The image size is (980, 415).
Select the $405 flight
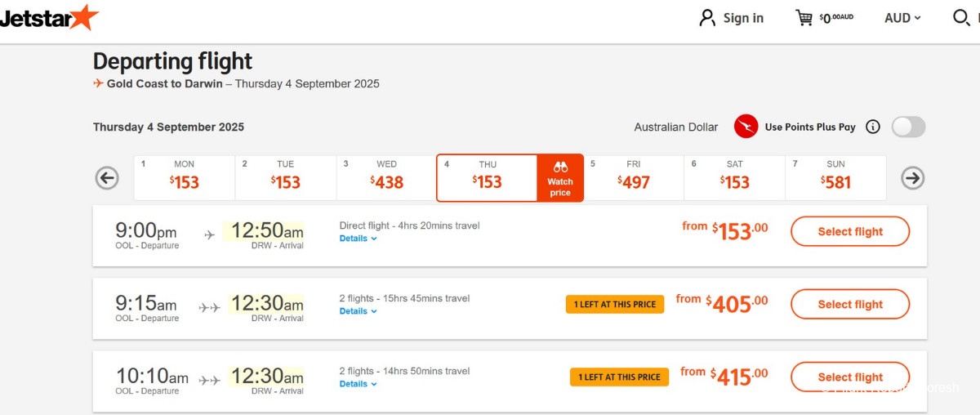click(x=850, y=304)
